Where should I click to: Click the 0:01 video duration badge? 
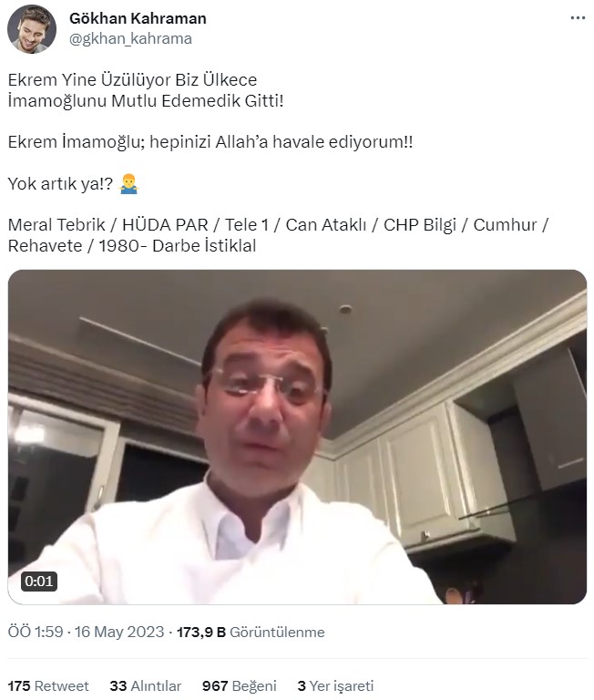[39, 582]
